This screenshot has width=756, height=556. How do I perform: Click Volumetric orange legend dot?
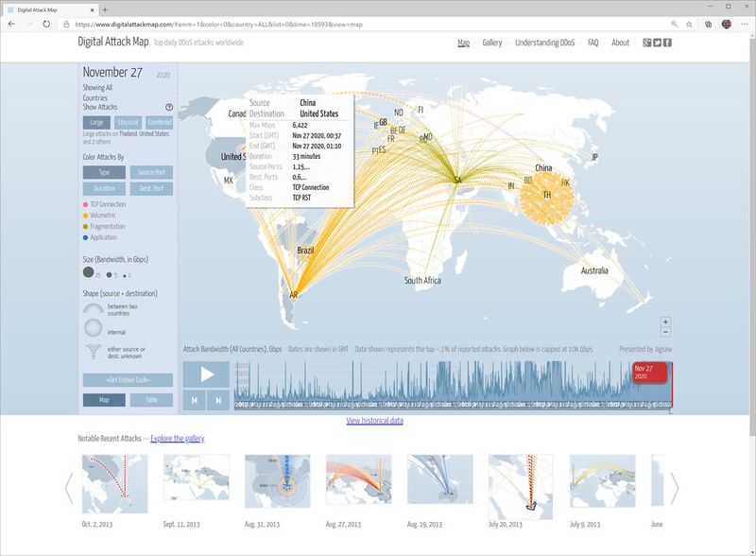(x=85, y=216)
